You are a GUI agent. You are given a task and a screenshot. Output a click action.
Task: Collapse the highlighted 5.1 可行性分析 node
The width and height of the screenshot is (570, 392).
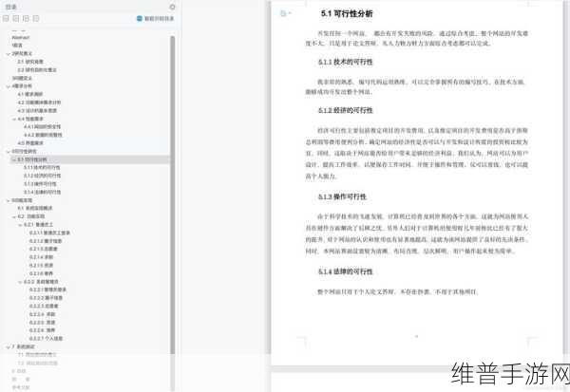[14, 159]
